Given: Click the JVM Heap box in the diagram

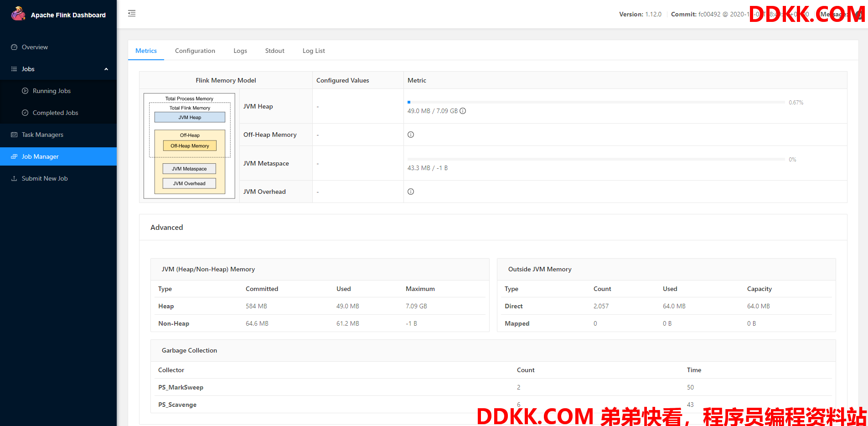Looking at the screenshot, I should tap(190, 117).
